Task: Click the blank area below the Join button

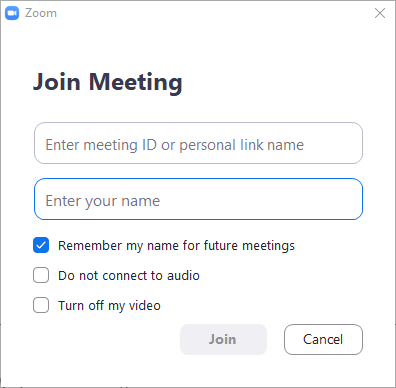Action: 223,370
